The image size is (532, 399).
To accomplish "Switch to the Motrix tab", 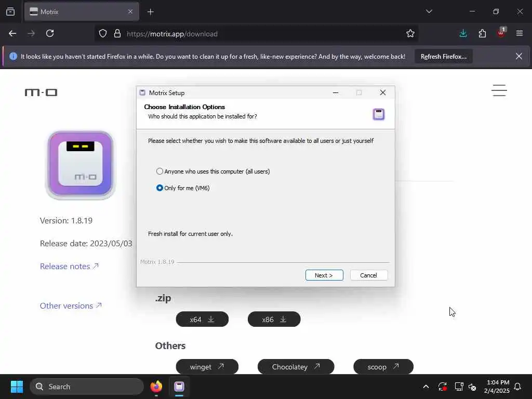I will point(82,12).
